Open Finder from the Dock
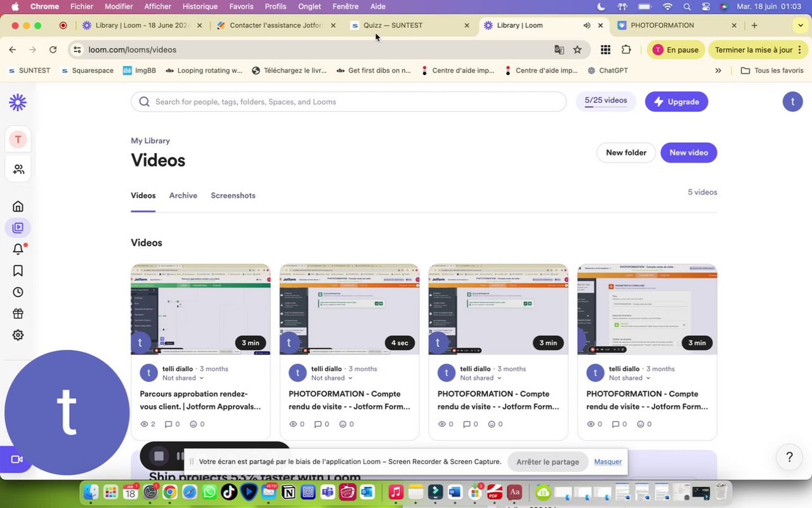This screenshot has width=812, height=508. [91, 492]
